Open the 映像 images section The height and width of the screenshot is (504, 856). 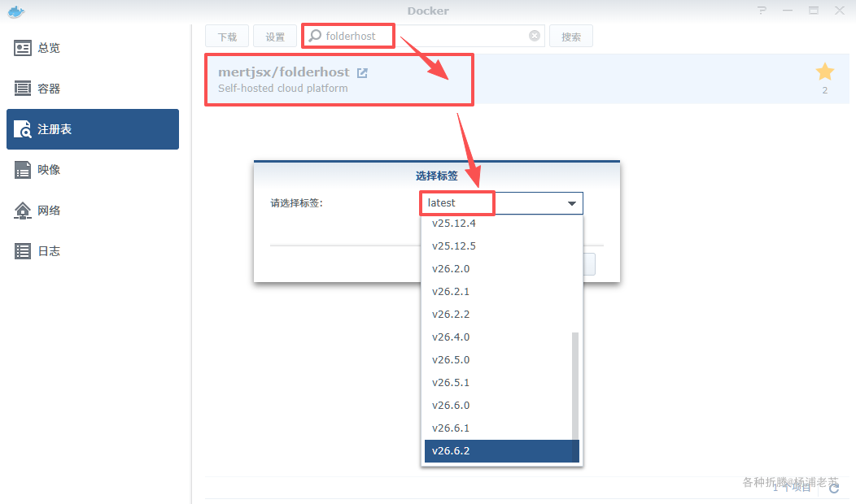coord(93,170)
